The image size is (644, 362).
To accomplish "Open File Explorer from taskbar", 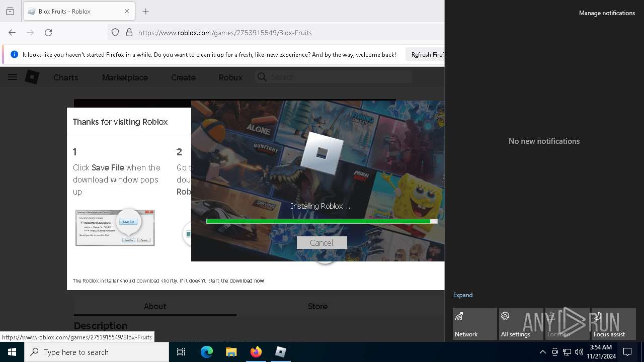I will point(231,352).
